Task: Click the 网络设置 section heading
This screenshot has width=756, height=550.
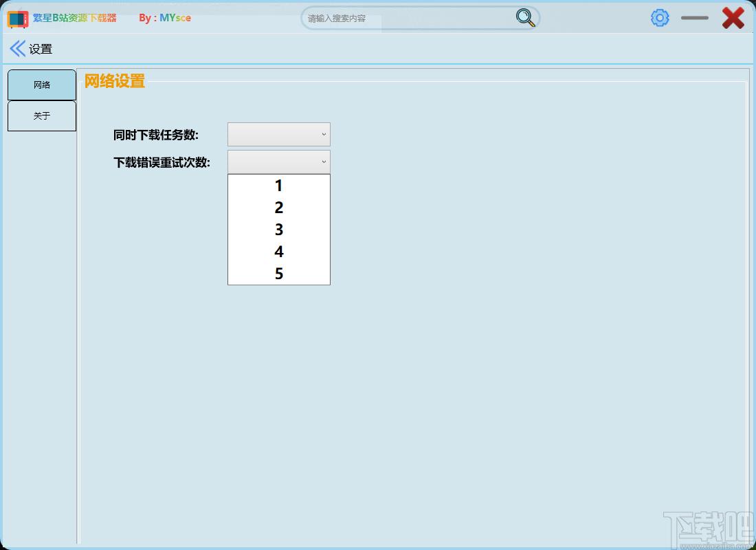Action: point(115,80)
